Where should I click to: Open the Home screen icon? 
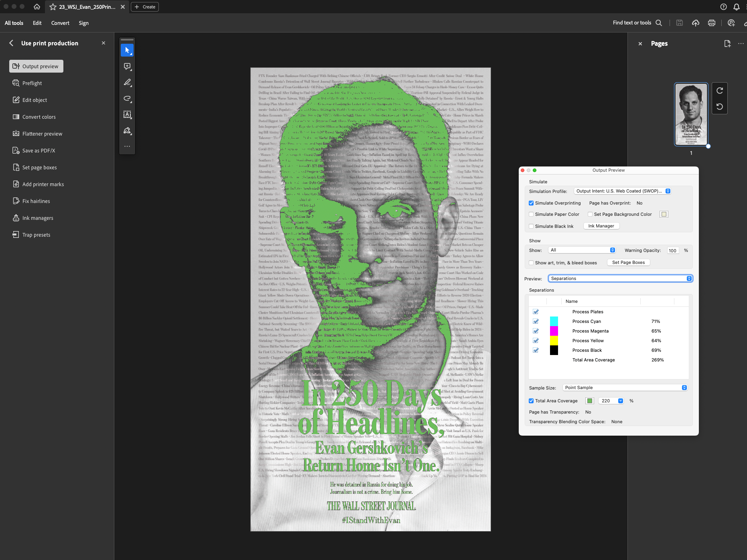point(37,7)
